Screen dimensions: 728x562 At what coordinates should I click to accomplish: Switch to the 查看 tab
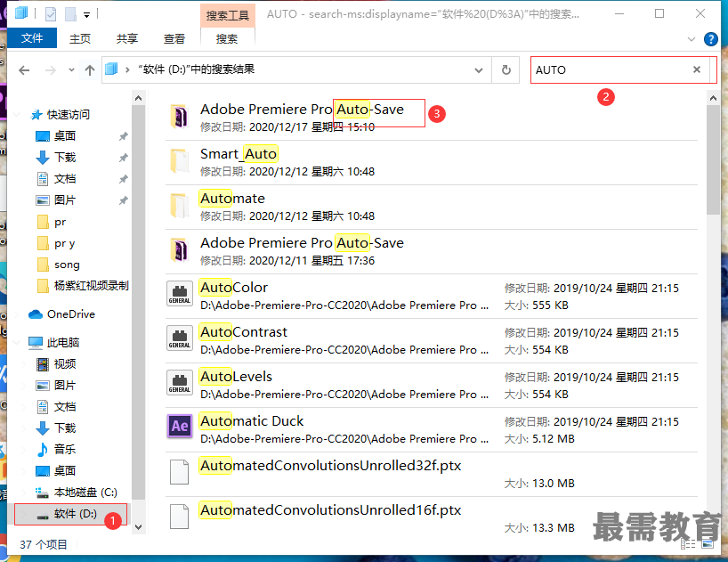tap(174, 38)
